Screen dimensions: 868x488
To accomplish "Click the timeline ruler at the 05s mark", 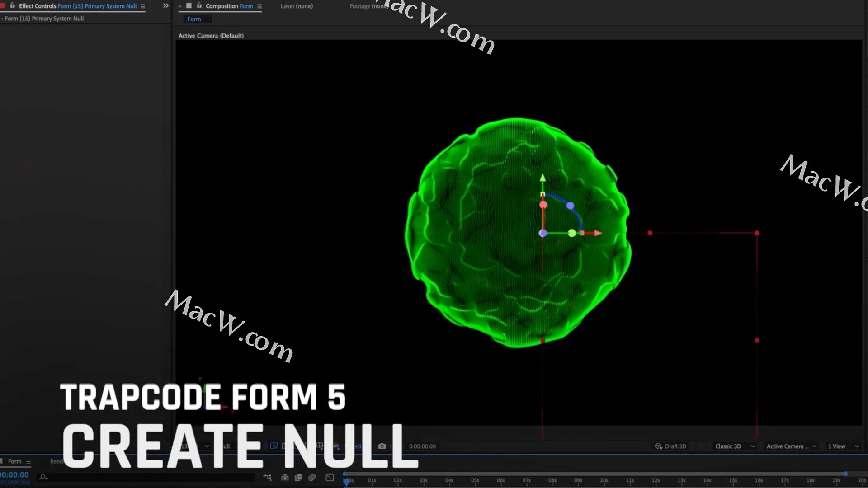I will 475,480.
